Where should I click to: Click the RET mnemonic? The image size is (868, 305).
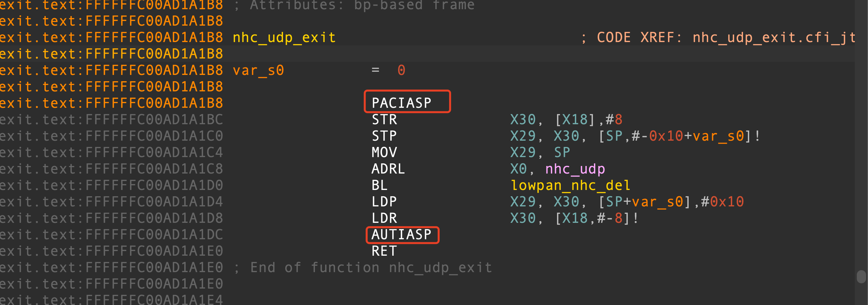pos(384,251)
